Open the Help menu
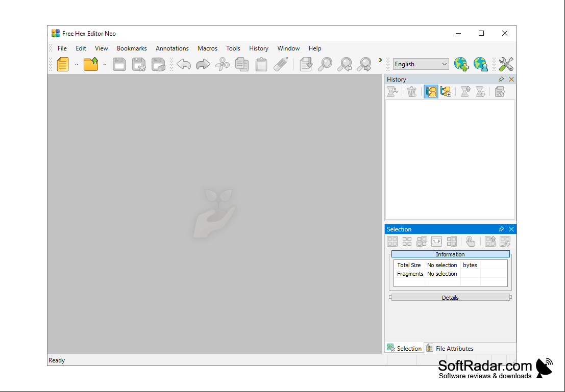This screenshot has width=565, height=392. (x=314, y=48)
